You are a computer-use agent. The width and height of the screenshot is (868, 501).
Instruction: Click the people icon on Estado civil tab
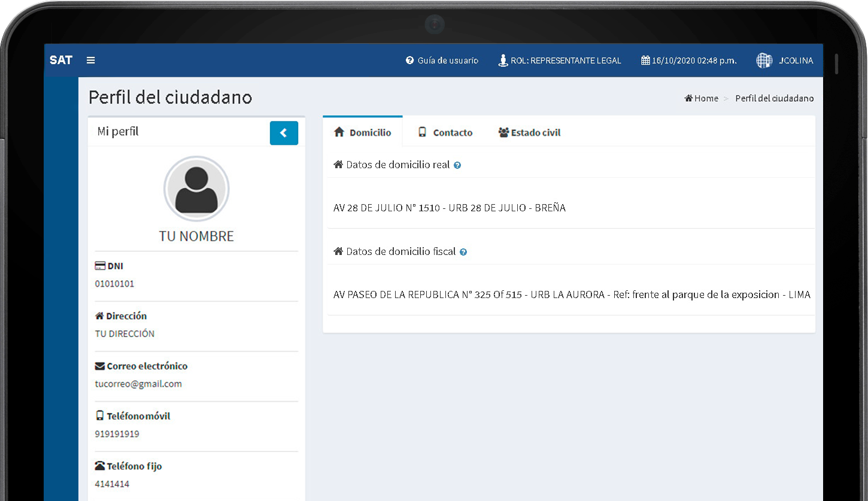[x=503, y=132]
